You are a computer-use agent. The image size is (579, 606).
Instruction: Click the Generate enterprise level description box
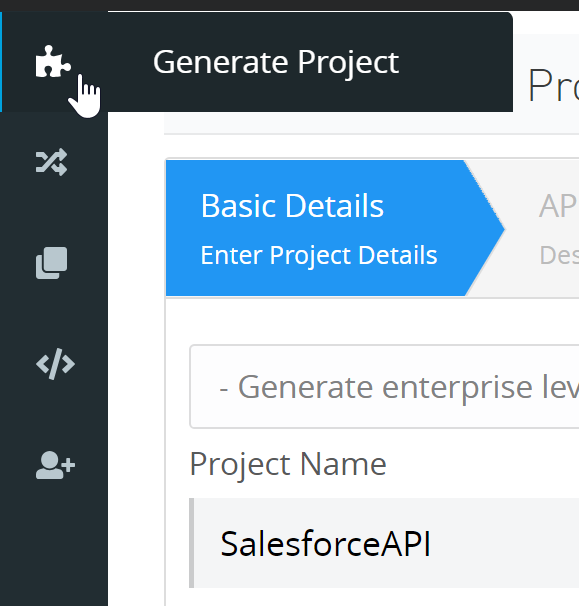pos(384,386)
